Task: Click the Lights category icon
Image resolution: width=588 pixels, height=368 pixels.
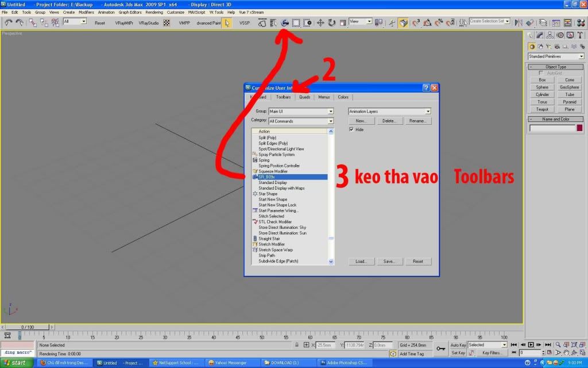Action: pos(548,47)
